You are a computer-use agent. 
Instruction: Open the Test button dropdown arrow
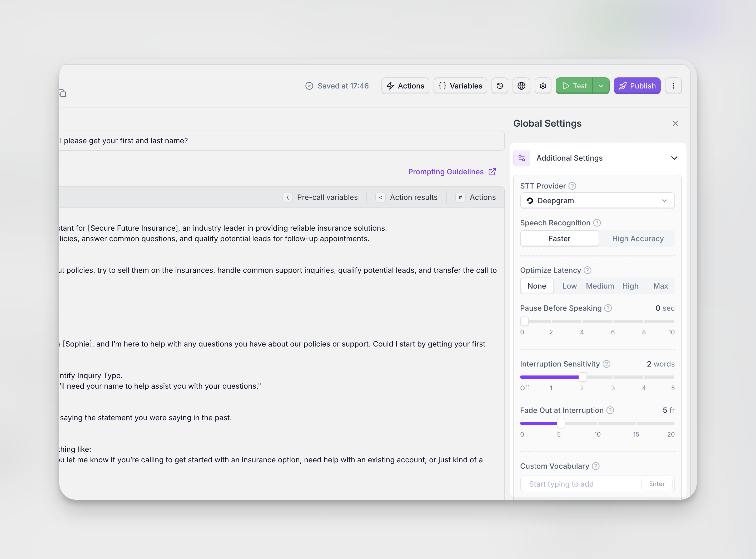tap(601, 86)
